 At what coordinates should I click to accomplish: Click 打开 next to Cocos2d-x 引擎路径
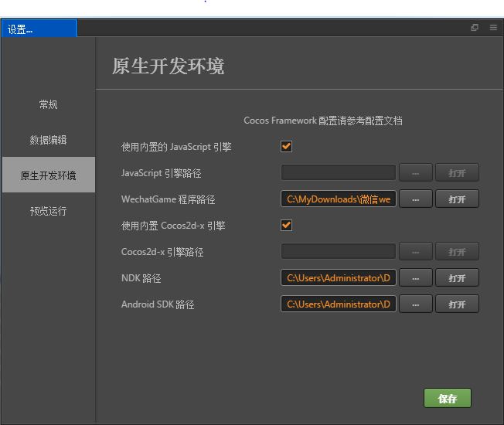click(x=457, y=252)
